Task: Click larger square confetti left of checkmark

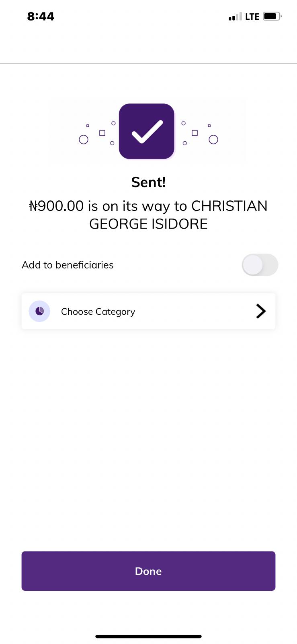Action: [x=102, y=133]
